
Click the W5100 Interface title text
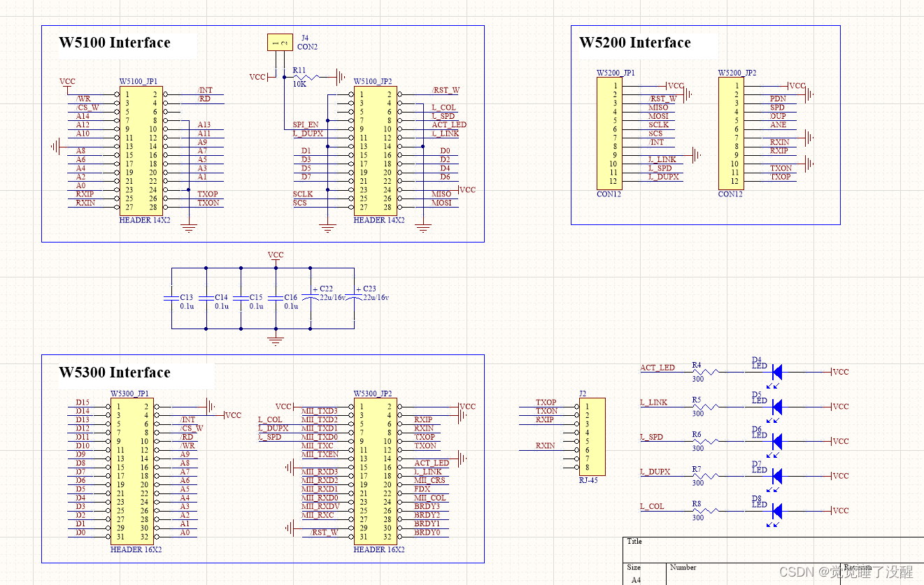(115, 43)
